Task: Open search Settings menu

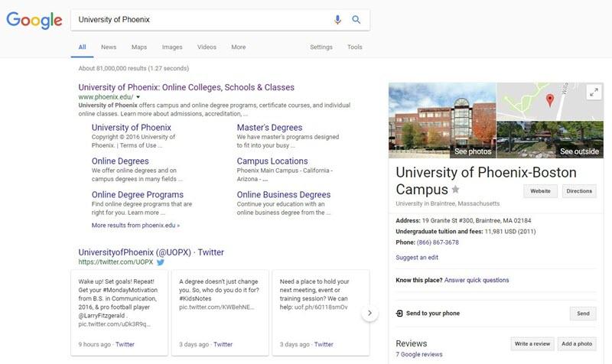Action: tap(321, 47)
